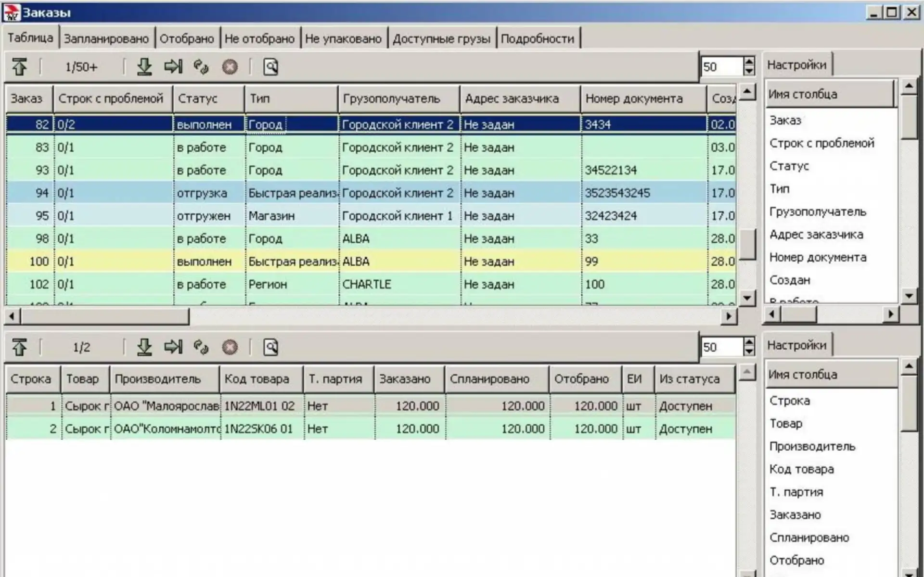This screenshot has width=924, height=577.
Task: Click refresh icon in the lower lines toolbar
Action: (x=201, y=347)
